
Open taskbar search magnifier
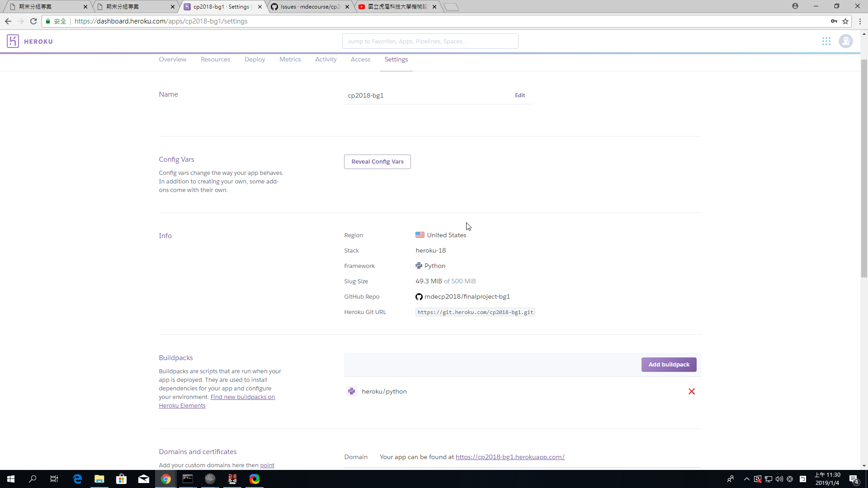click(33, 479)
